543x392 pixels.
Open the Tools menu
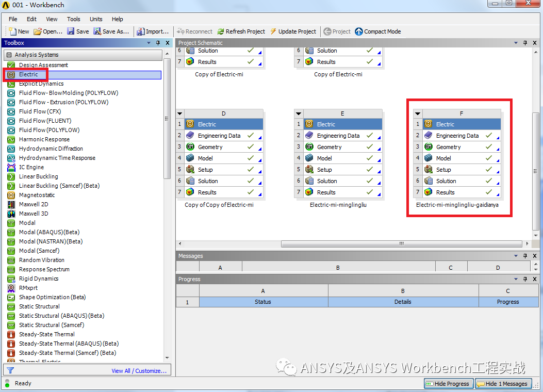tap(74, 19)
